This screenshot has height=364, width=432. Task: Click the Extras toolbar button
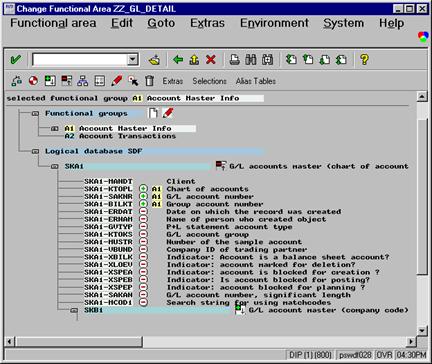click(x=173, y=81)
